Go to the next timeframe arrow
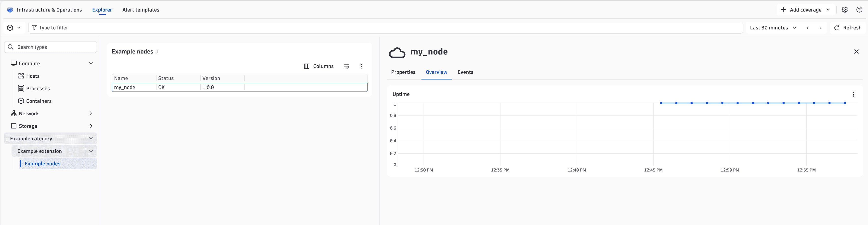Image resolution: width=868 pixels, height=225 pixels. (820, 28)
